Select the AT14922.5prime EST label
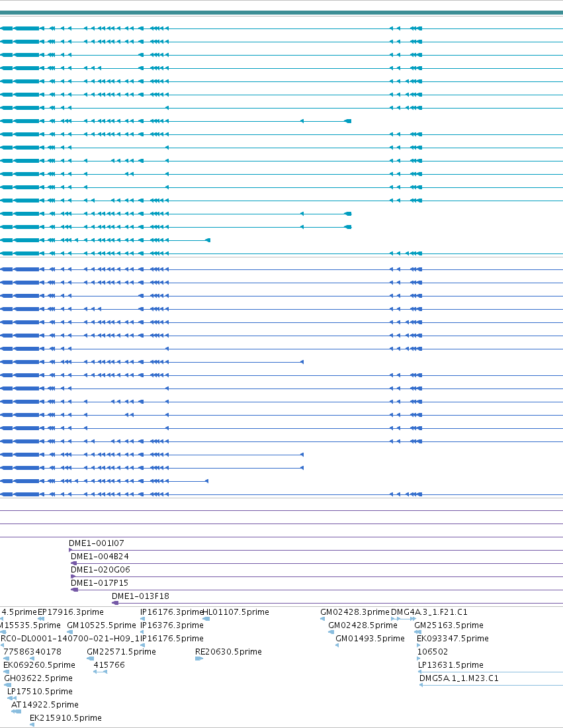 45,705
